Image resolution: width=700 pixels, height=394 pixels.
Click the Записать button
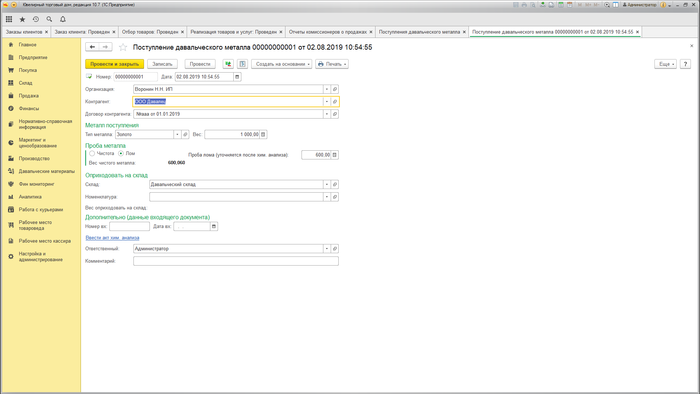tap(162, 64)
